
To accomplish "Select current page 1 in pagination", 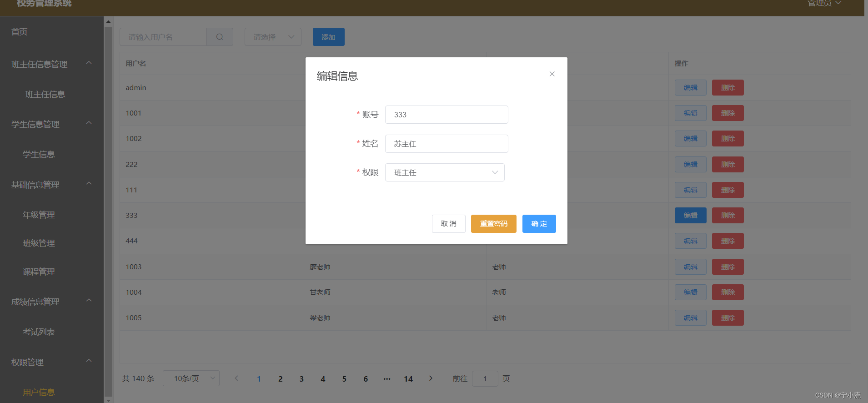I will [x=259, y=379].
